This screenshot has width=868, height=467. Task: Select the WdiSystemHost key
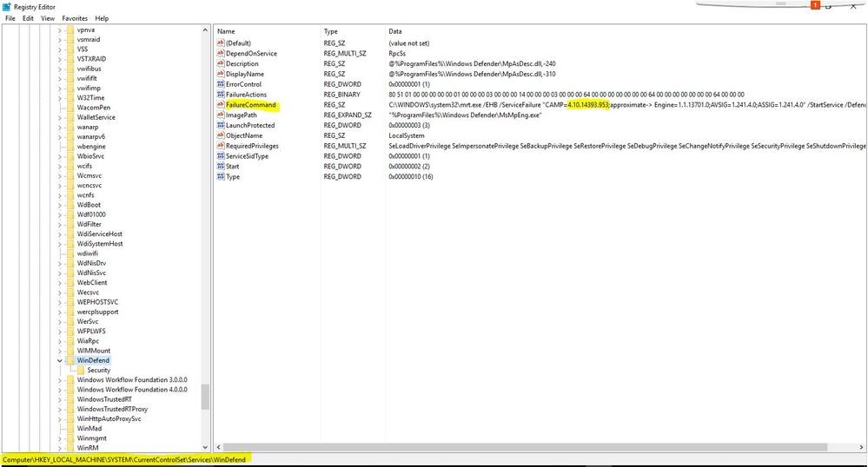[100, 243]
